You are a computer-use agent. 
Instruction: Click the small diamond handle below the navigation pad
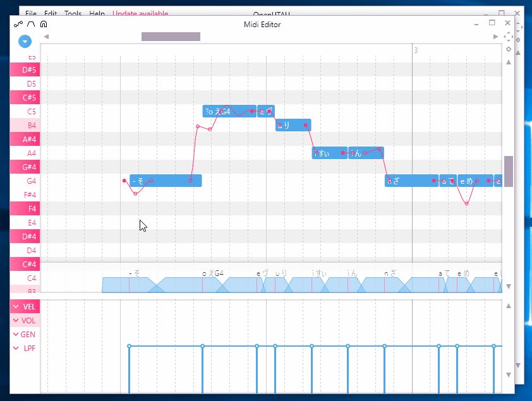coord(509,49)
